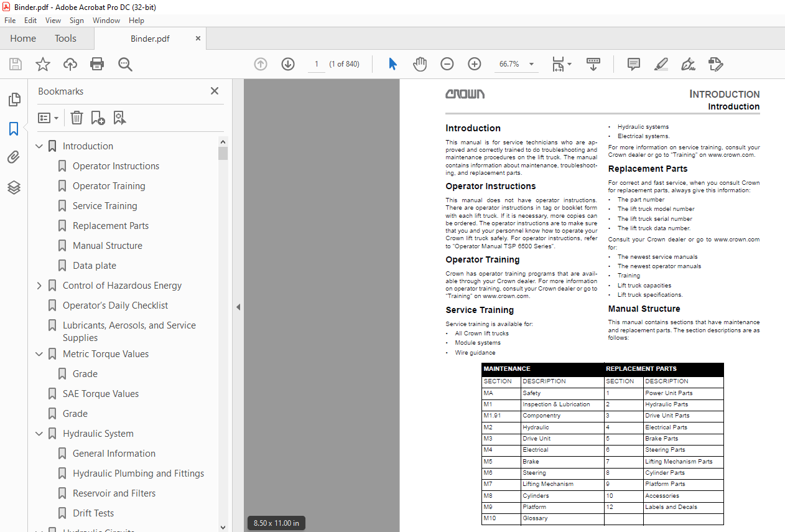Screen dimensions: 785x532
Task: Select the Binder.pdf document tab
Action: click(150, 39)
